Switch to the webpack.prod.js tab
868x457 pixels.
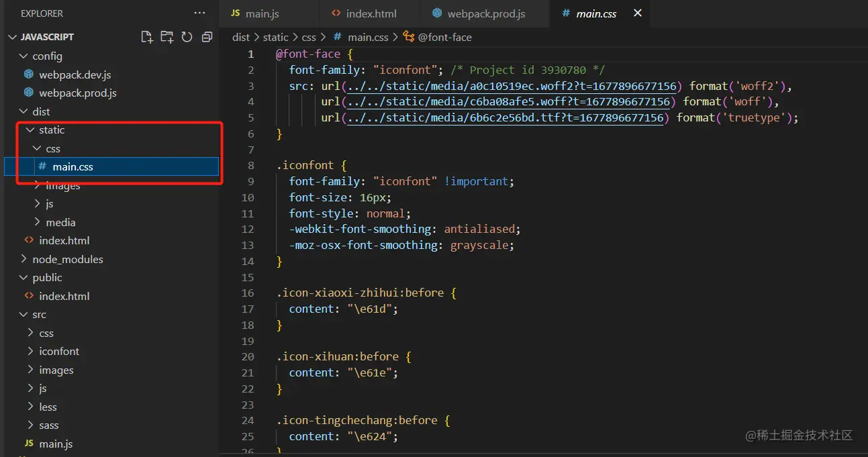(x=485, y=13)
